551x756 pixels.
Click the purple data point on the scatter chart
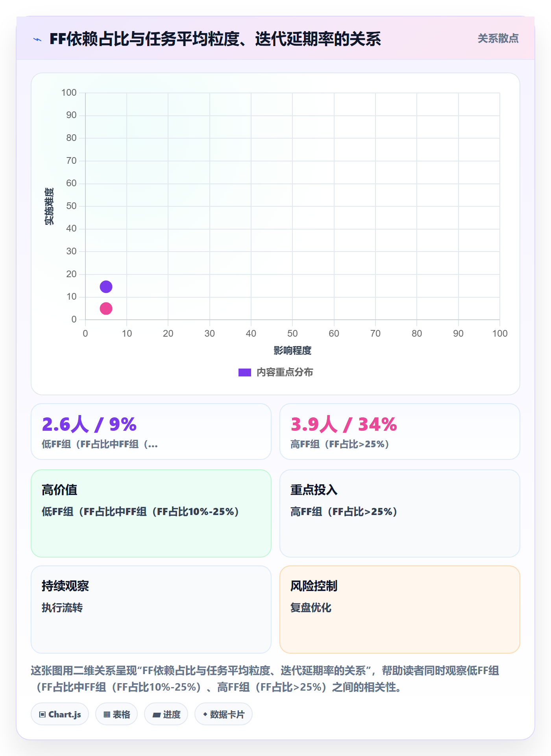pos(106,287)
